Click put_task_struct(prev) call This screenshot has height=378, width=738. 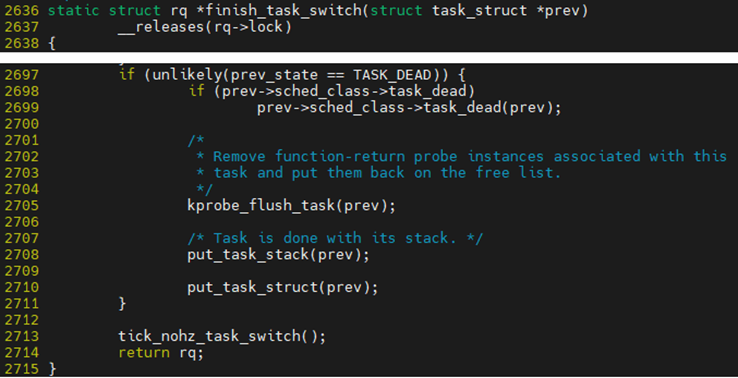282,287
